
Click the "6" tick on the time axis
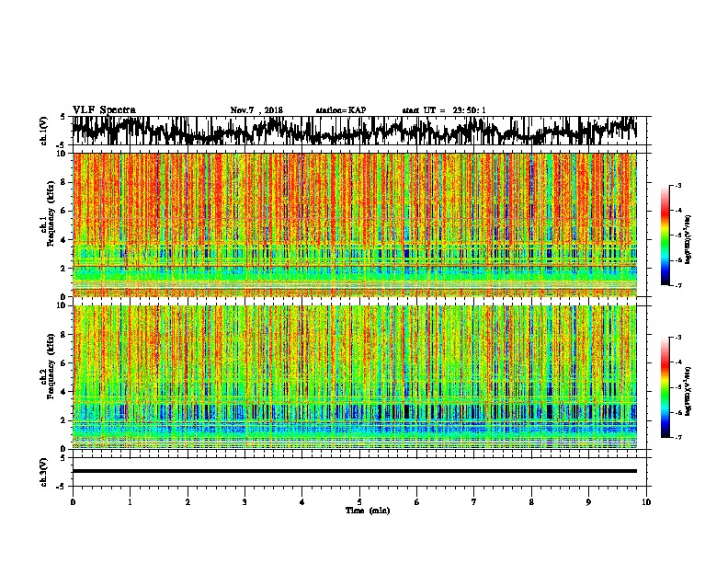[x=417, y=502]
